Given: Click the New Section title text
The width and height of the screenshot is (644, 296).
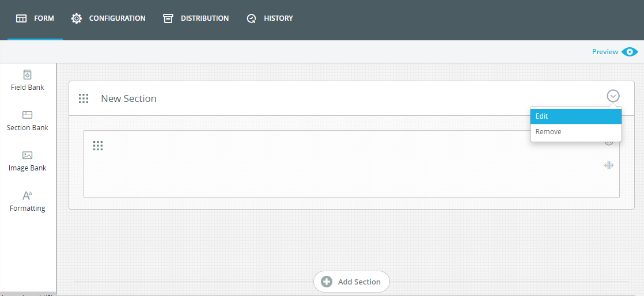Looking at the screenshot, I should tap(128, 98).
